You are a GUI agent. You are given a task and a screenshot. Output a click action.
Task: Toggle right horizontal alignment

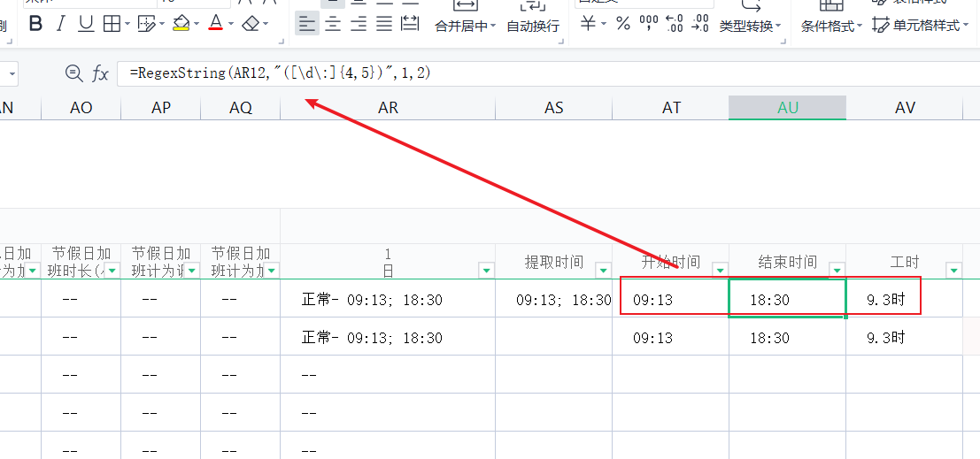click(x=359, y=25)
